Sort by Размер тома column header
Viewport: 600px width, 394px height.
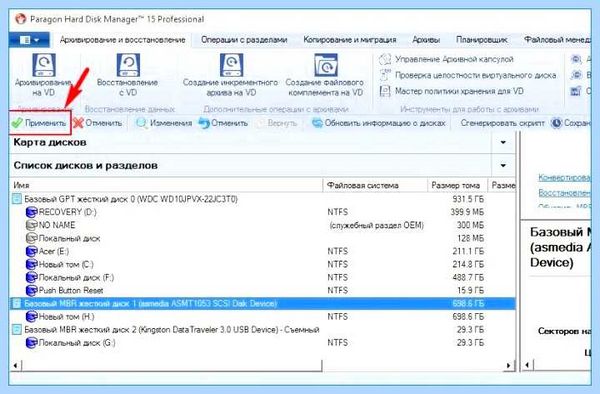[x=457, y=185]
